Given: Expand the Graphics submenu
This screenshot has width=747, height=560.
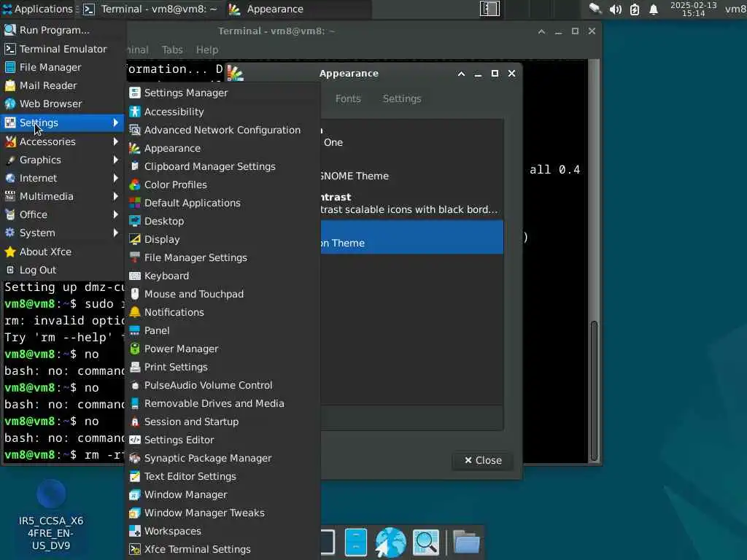Looking at the screenshot, I should [62, 160].
